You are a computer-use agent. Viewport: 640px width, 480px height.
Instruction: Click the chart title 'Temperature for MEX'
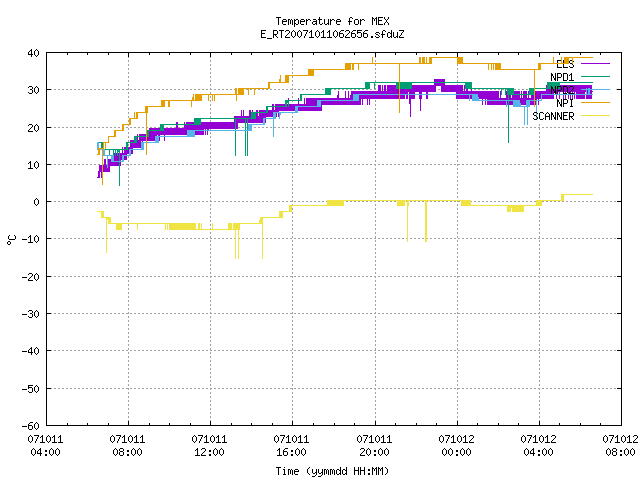(x=332, y=21)
